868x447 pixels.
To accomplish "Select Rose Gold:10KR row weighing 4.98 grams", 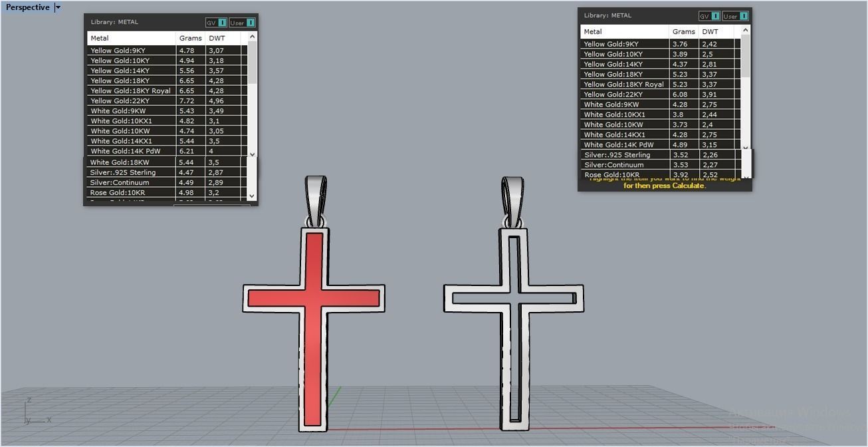I will click(167, 193).
